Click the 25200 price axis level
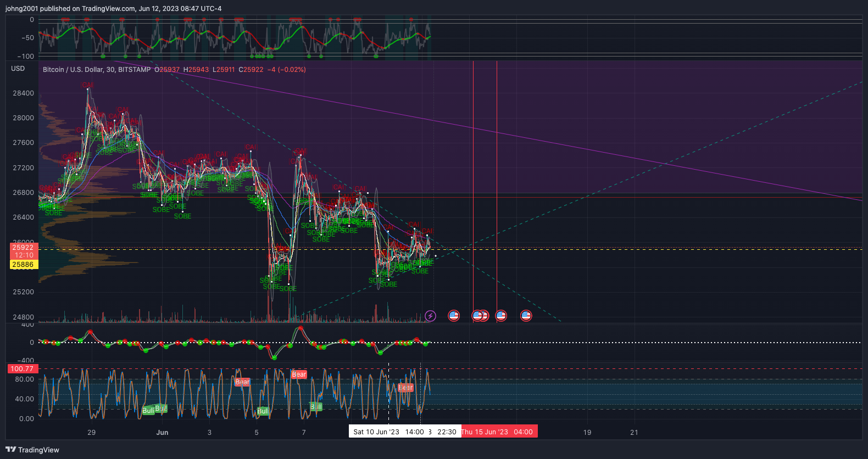The height and width of the screenshot is (459, 868). pyautogui.click(x=24, y=292)
